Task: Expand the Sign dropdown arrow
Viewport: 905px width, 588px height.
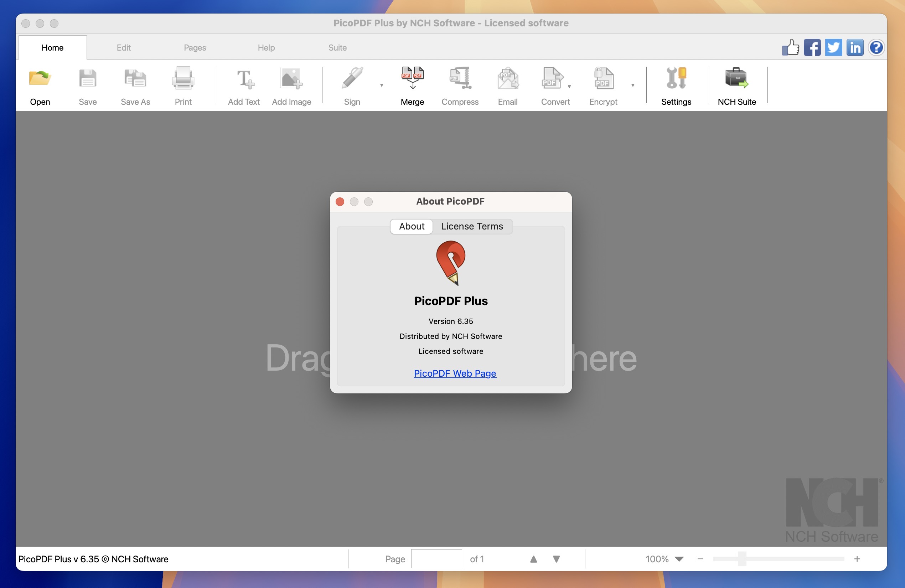Action: click(381, 85)
